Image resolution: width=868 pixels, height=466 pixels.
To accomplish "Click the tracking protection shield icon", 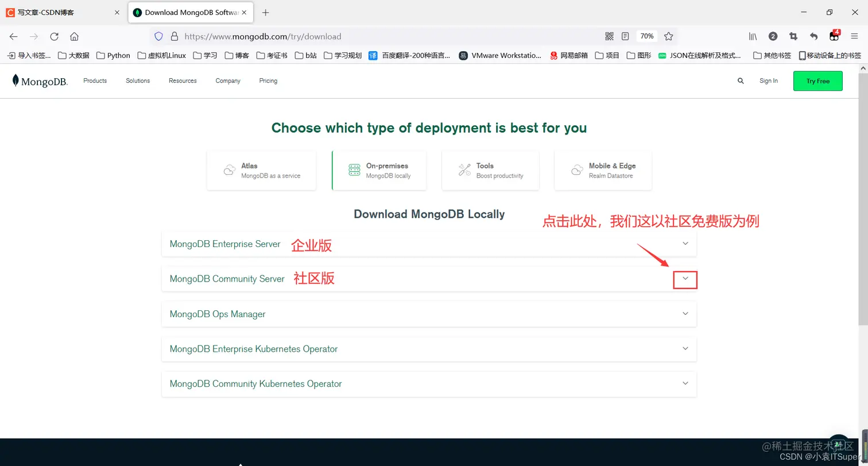I will (159, 36).
